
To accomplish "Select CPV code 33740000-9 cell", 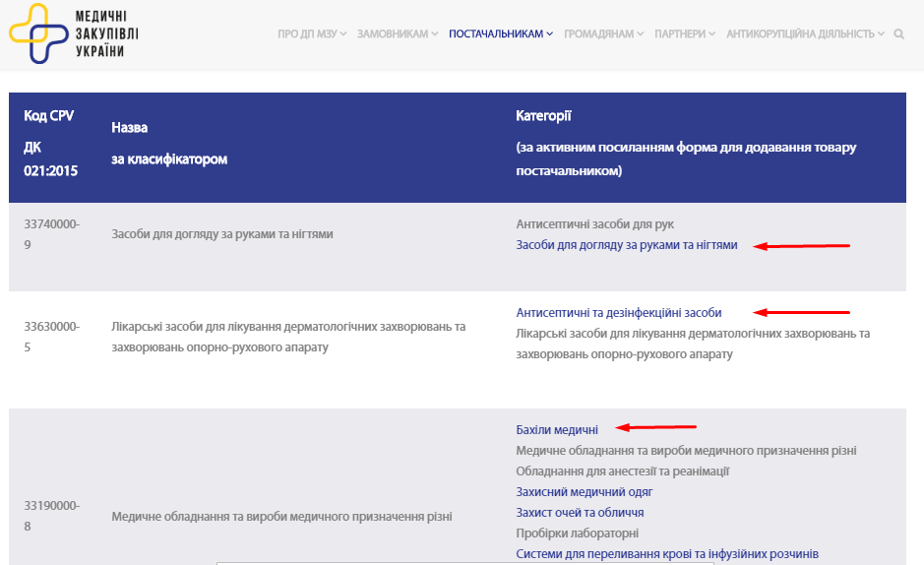I will (x=51, y=234).
